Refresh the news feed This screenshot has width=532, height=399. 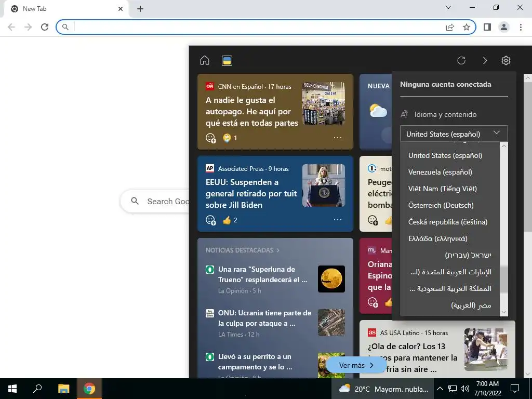tap(461, 60)
